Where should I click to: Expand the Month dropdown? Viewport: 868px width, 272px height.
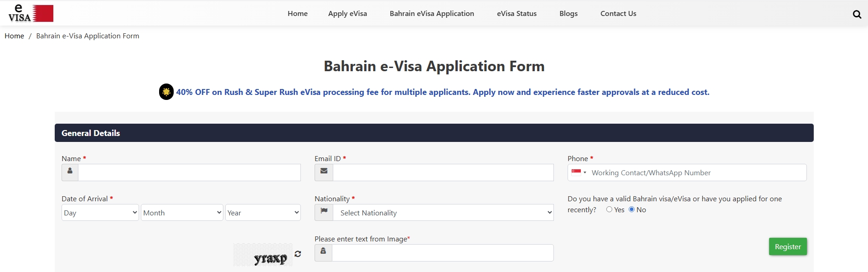coord(182,213)
